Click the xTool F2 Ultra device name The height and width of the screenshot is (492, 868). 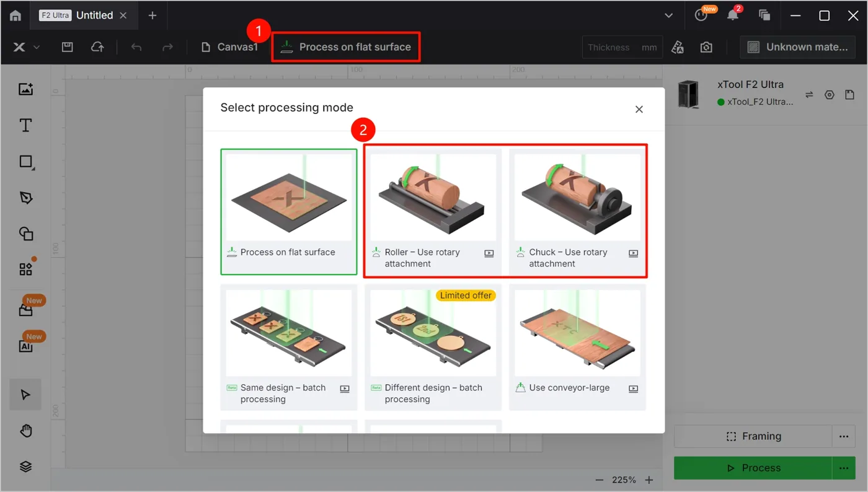(750, 84)
